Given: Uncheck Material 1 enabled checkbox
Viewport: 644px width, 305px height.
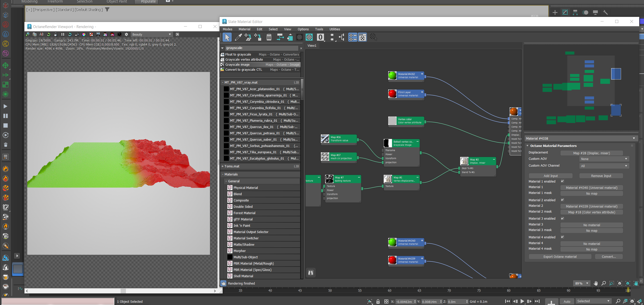Looking at the screenshot, I should (562, 181).
